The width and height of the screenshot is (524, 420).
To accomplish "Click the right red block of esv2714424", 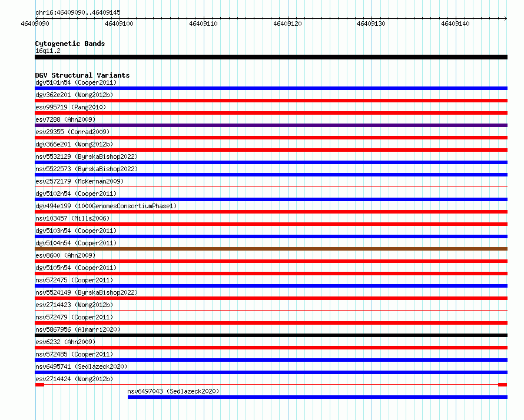I will click(x=502, y=385).
